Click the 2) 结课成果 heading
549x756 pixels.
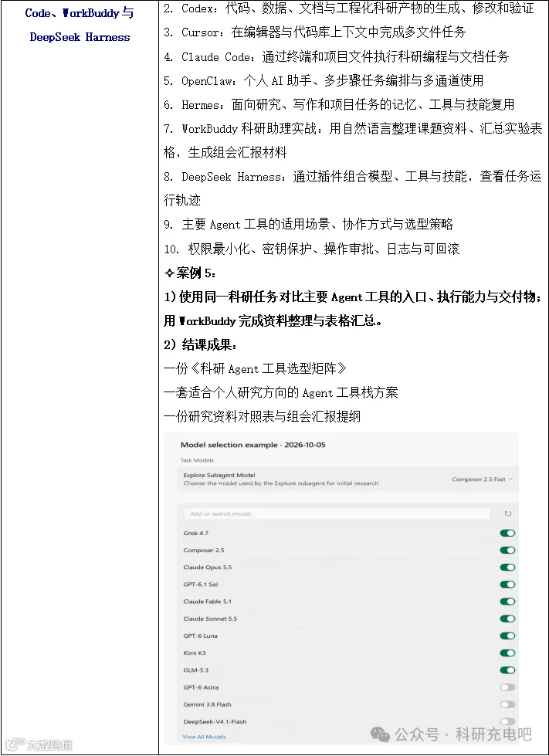point(201,344)
